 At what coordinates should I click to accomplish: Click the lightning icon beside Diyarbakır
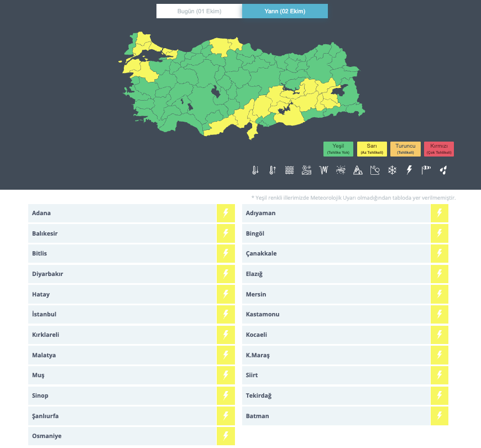(x=226, y=274)
